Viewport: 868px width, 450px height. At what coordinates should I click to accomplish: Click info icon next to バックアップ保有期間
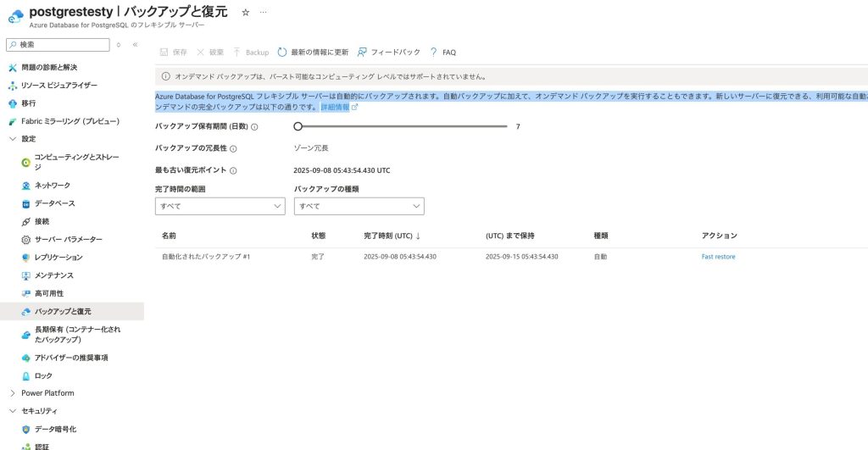[x=254, y=126]
